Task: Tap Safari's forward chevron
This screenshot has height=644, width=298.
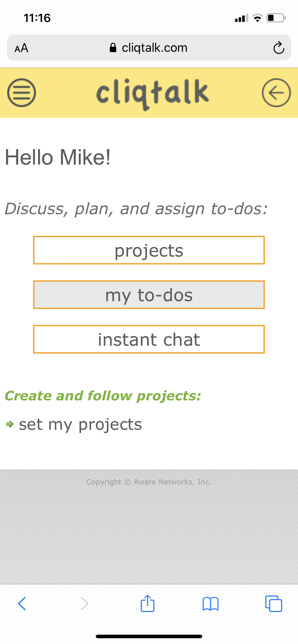Action: (x=85, y=603)
